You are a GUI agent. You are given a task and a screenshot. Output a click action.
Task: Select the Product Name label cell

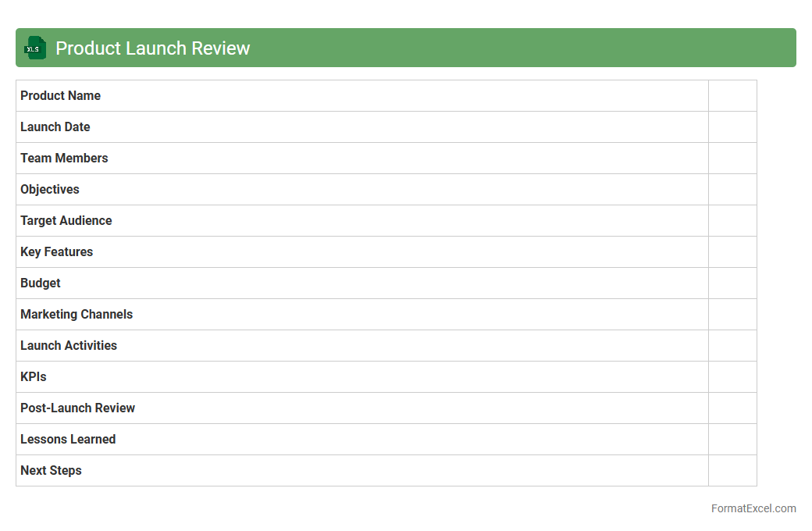click(61, 96)
